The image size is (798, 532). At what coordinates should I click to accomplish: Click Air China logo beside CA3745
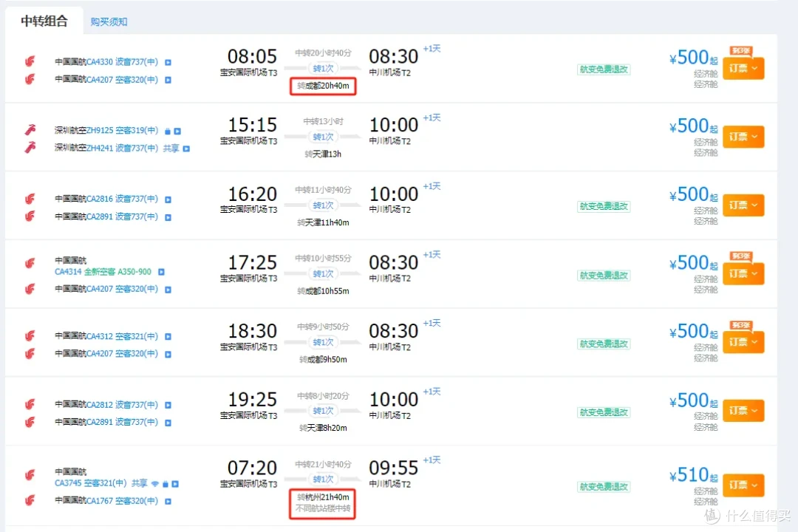coord(30,475)
